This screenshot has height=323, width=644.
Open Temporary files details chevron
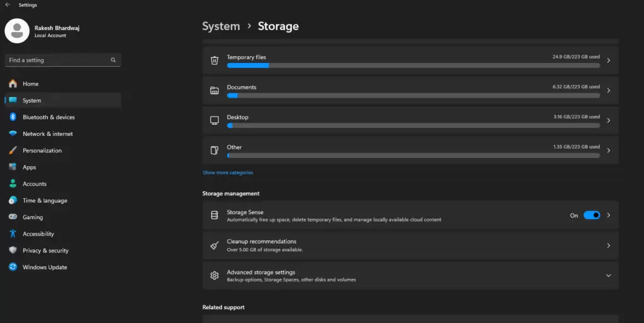(608, 60)
